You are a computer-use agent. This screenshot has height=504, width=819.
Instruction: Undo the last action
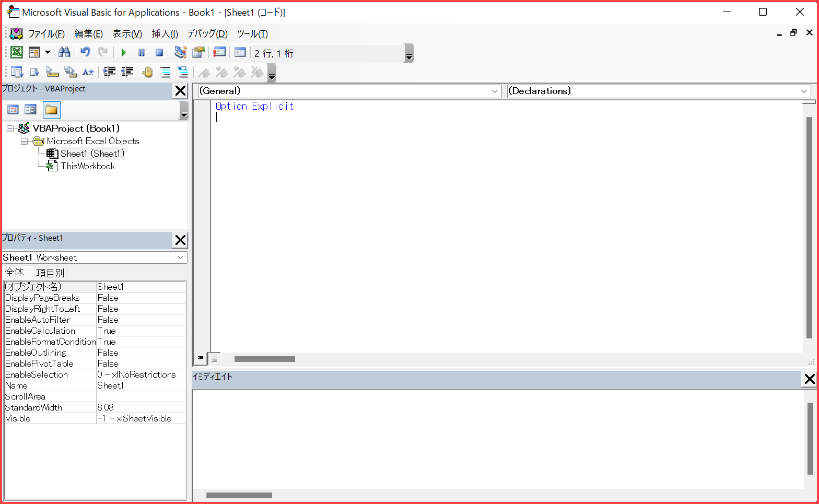(85, 52)
